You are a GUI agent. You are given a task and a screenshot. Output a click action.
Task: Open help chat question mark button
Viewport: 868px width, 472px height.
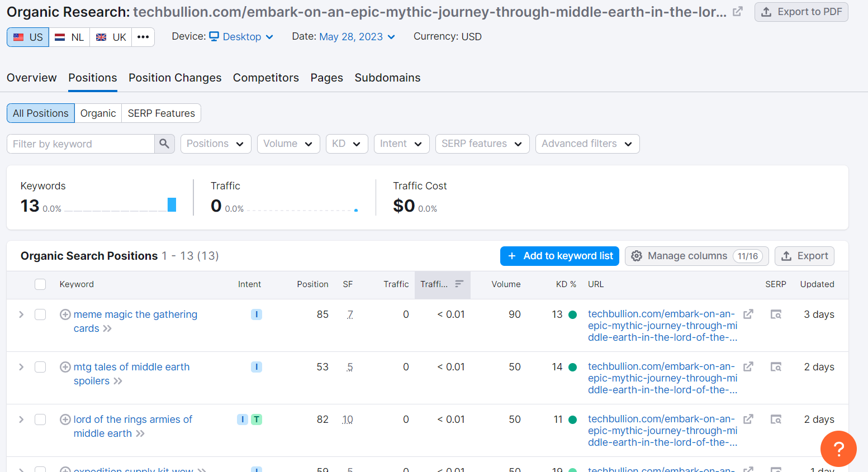coord(838,449)
